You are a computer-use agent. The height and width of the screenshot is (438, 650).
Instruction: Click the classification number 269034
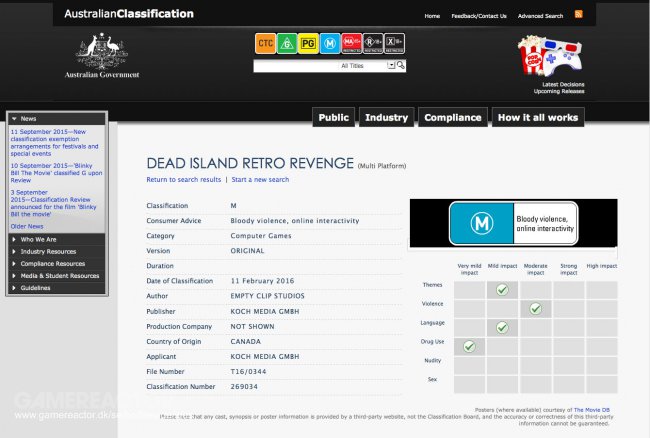244,387
